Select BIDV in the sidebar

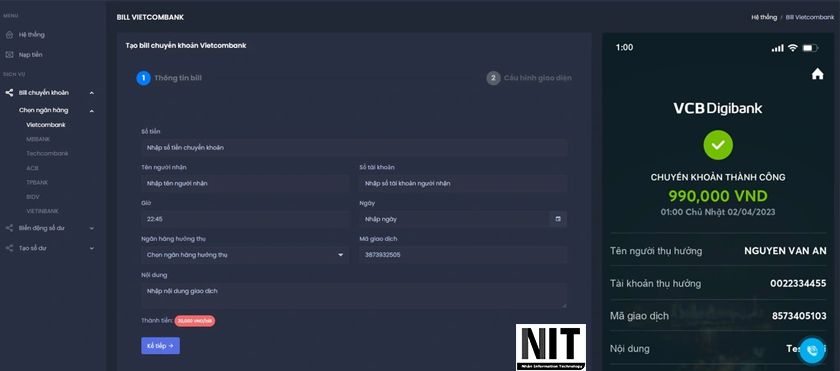click(x=33, y=197)
